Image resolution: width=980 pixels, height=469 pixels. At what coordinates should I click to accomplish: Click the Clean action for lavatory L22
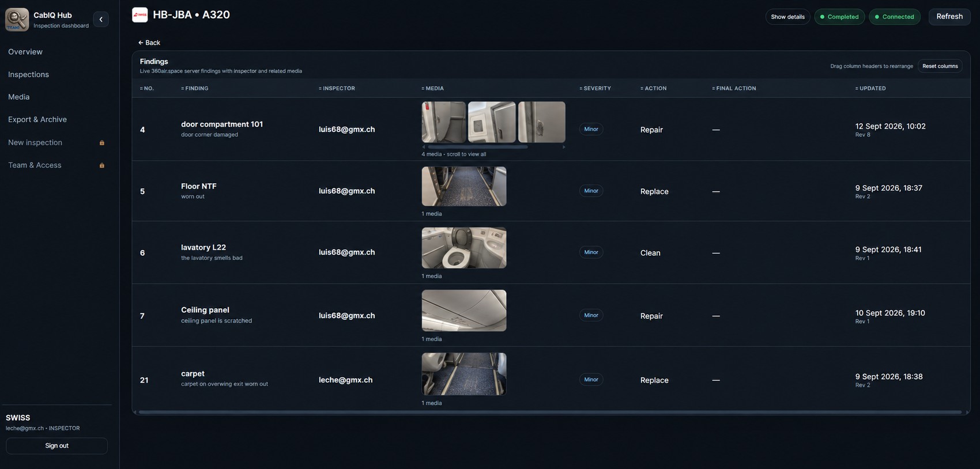pyautogui.click(x=650, y=253)
